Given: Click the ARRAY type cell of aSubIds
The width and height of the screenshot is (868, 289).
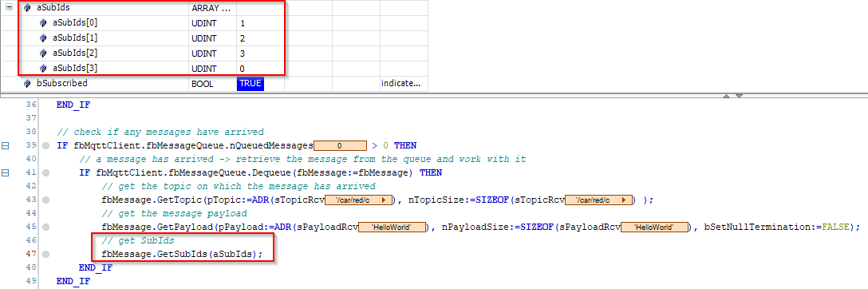Looking at the screenshot, I should (211, 8).
